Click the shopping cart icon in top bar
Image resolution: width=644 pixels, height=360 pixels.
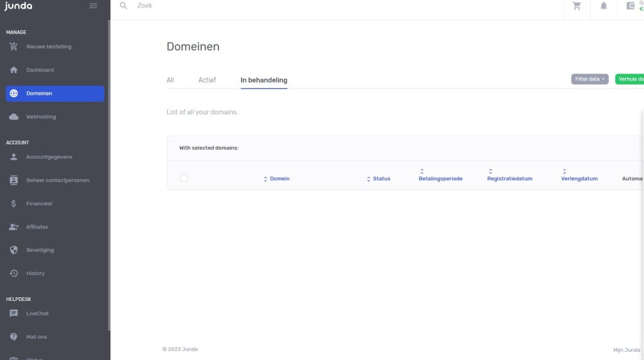[x=577, y=6]
